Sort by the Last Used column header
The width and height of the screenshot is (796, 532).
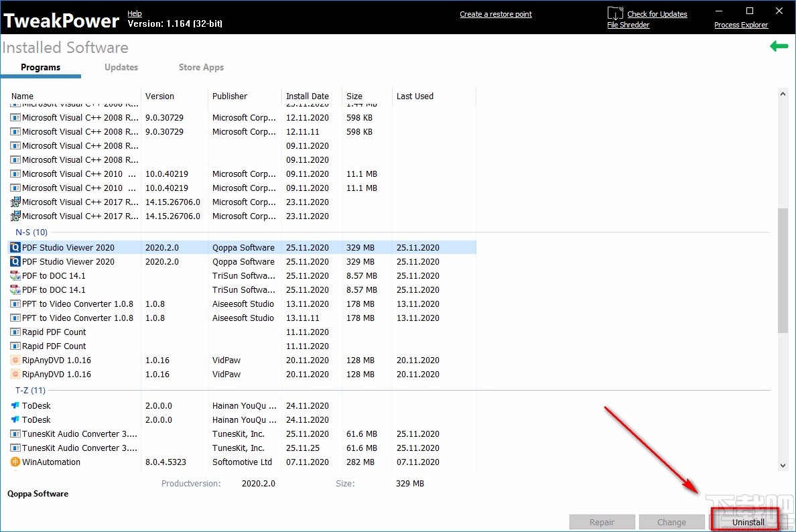point(415,96)
